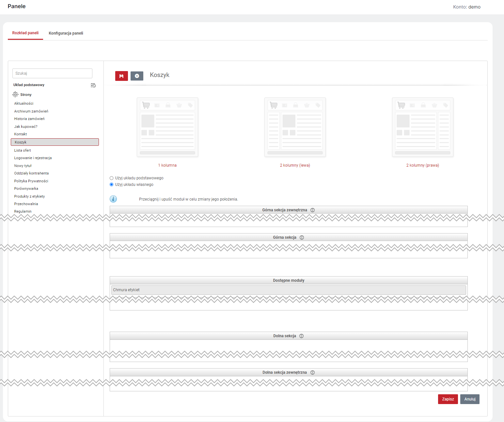Open the info icon beside Dolna sekcja zewnętrzna
Viewport: 504px width, 422px height.
312,372
